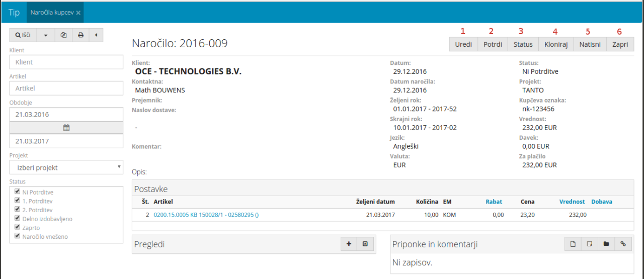This screenshot has height=279, width=644.
Task: Click into the Klient filter field
Action: pos(66,62)
